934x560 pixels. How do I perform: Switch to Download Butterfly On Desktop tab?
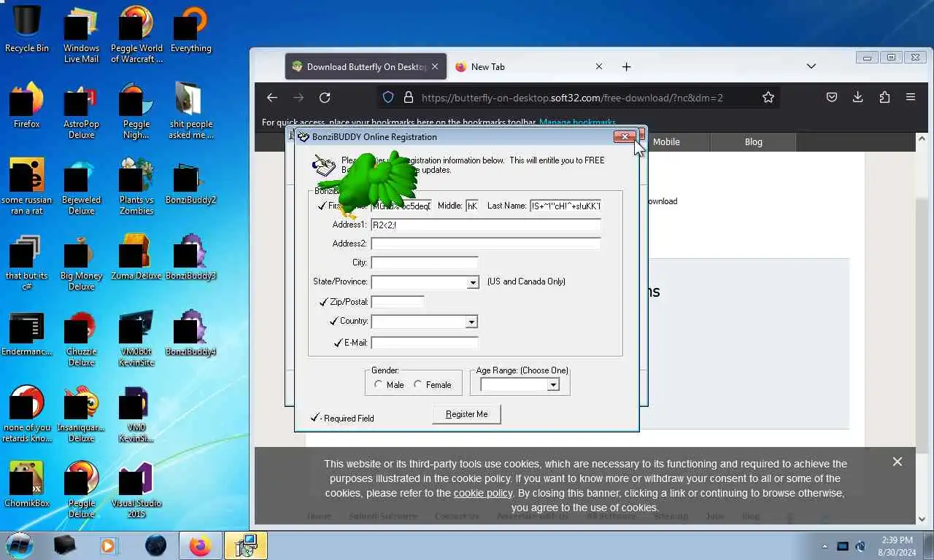tap(364, 66)
